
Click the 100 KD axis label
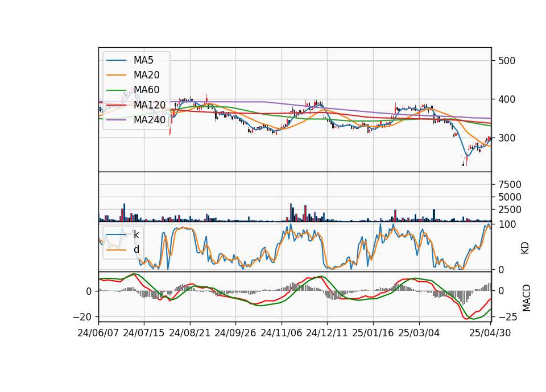(x=507, y=224)
